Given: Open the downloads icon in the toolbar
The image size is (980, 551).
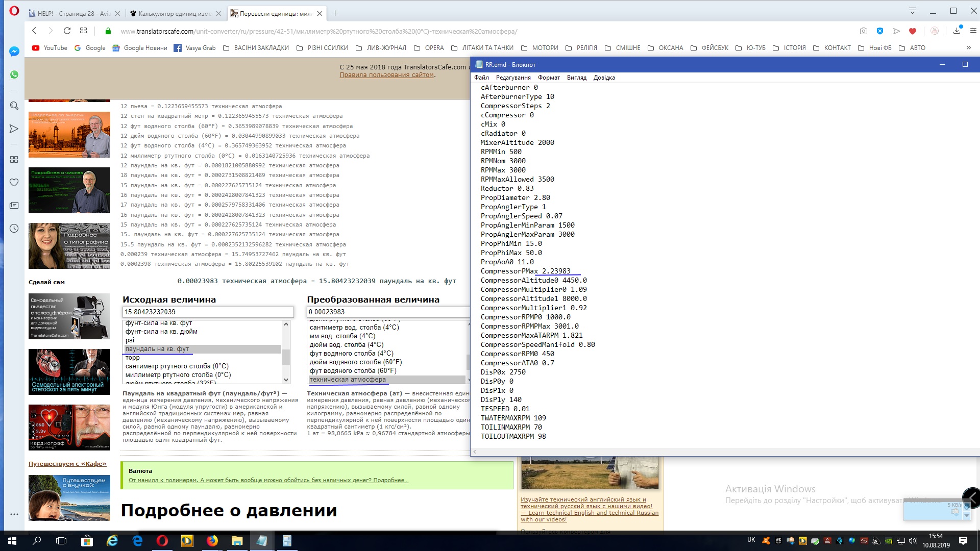Looking at the screenshot, I should click(957, 31).
